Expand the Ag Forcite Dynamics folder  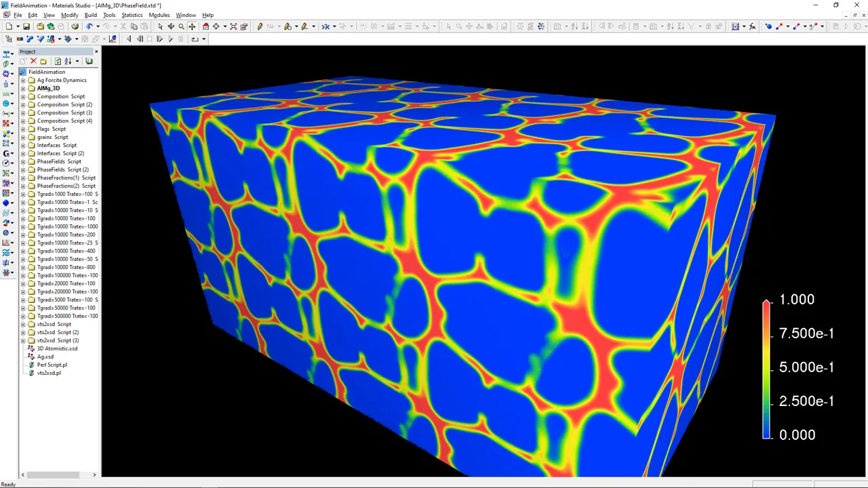[x=23, y=80]
